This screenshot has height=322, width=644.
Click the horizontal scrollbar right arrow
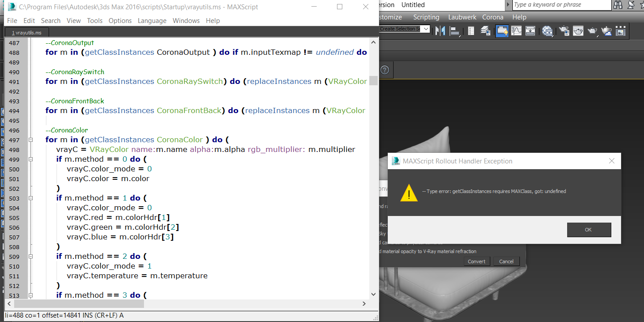click(x=364, y=304)
